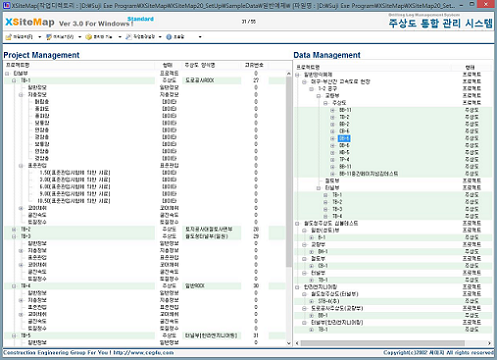The height and width of the screenshot is (360, 497).
Task: Open dropdown arrow beside the checklist toolbar item
Action: click(80, 37)
